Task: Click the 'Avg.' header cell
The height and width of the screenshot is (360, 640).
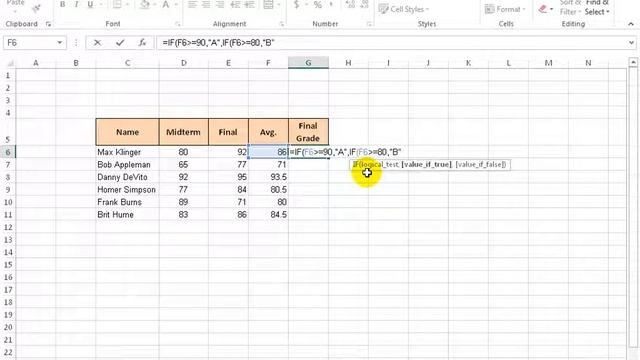Action: pyautogui.click(x=268, y=132)
